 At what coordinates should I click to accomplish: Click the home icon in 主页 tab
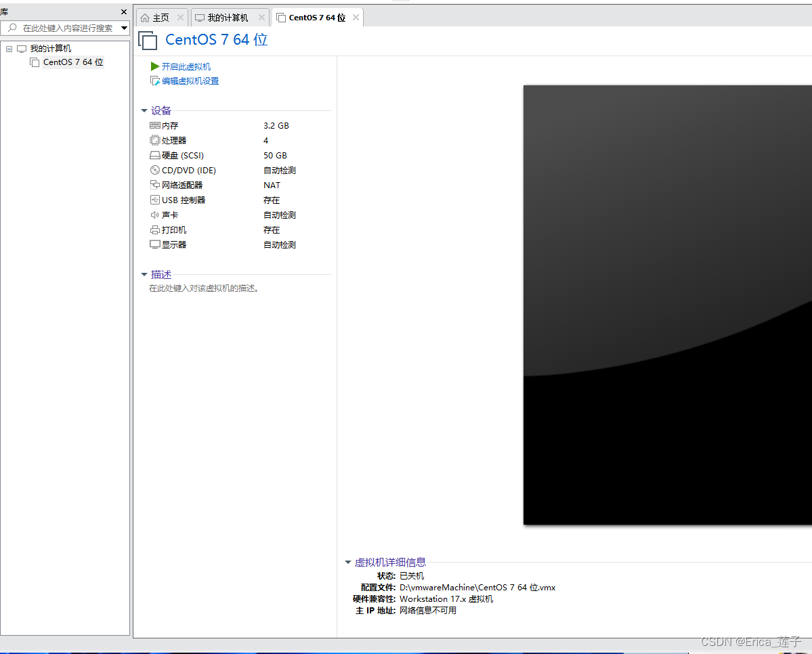pos(145,18)
